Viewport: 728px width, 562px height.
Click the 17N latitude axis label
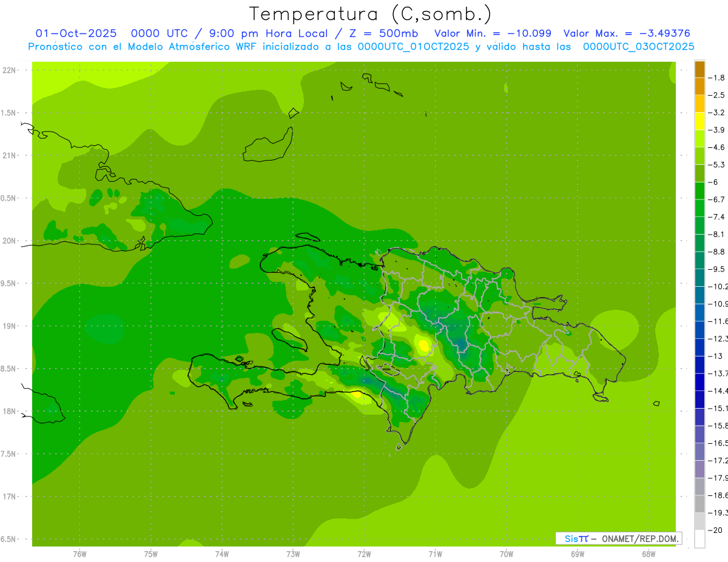10,497
